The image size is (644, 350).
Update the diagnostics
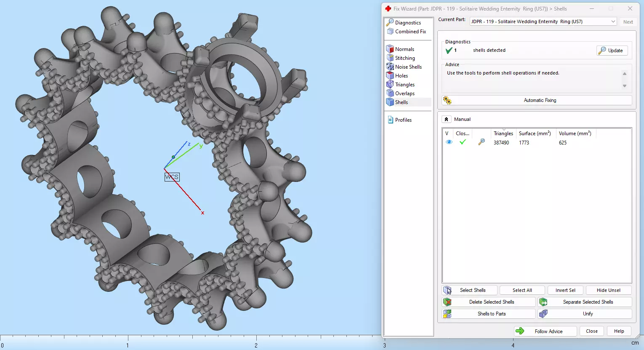612,51
